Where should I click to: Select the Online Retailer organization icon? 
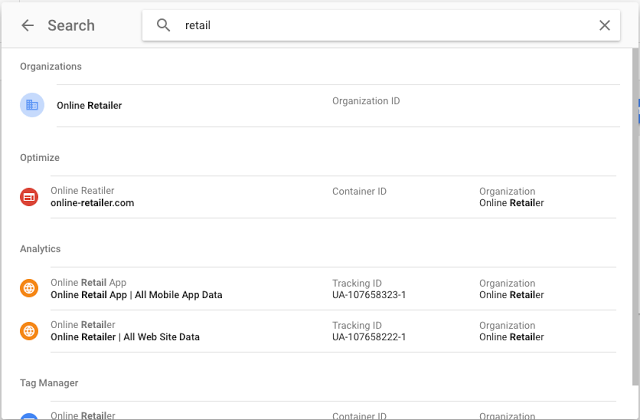32,105
